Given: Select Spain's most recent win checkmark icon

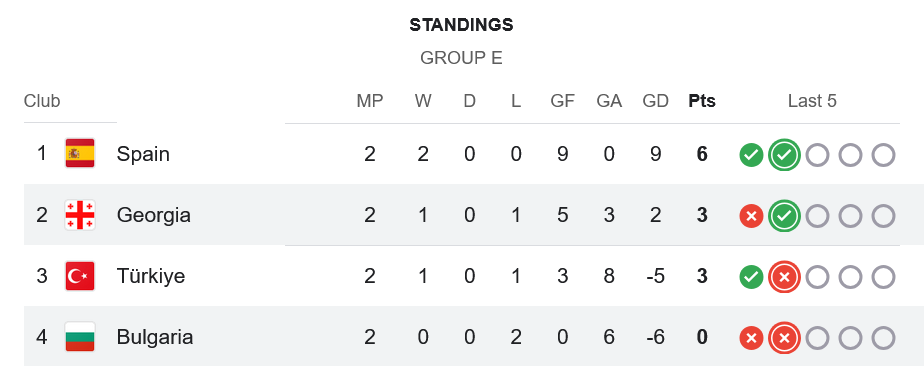Looking at the screenshot, I should 784,155.
